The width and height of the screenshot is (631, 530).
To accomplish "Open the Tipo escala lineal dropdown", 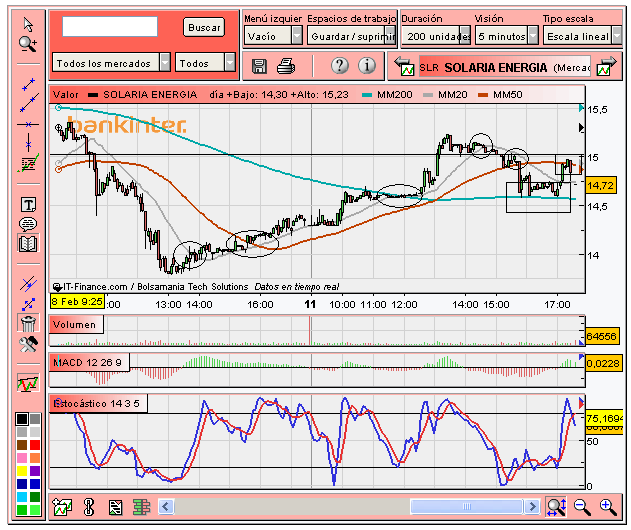I will 582,36.
